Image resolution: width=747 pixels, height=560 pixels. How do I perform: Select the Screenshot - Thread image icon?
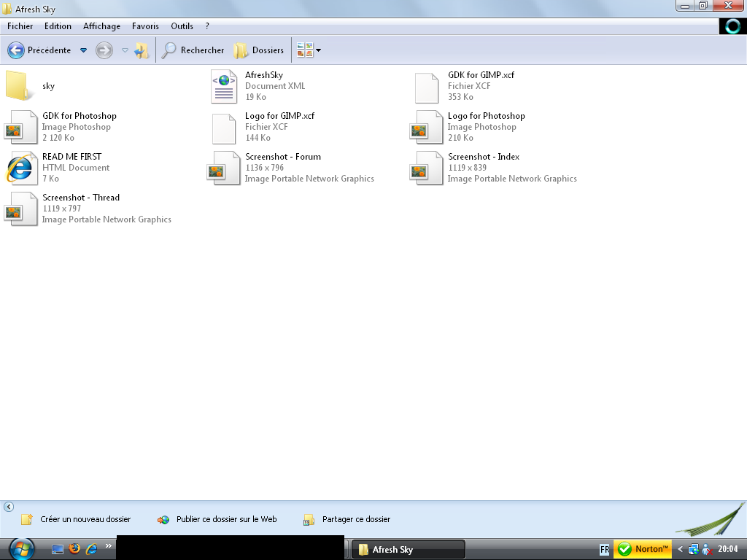pos(21,209)
